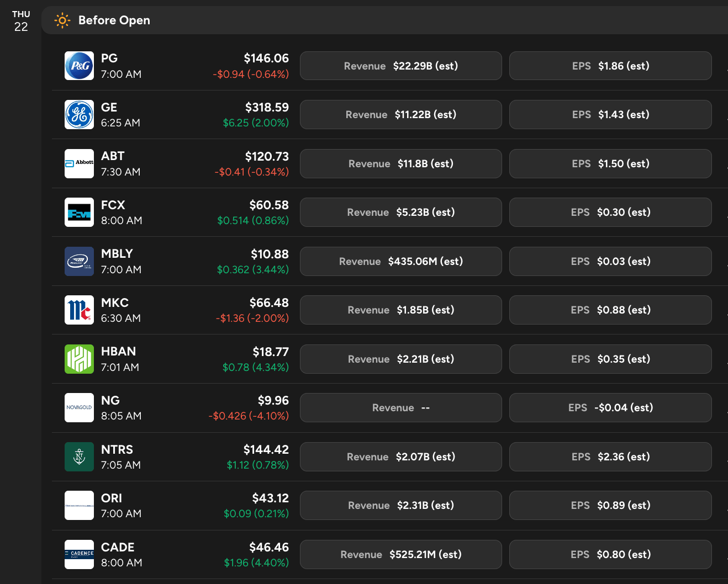Screen dimensions: 728x584
Task: Click the Procter & Gamble logo icon
Action: coord(79,66)
